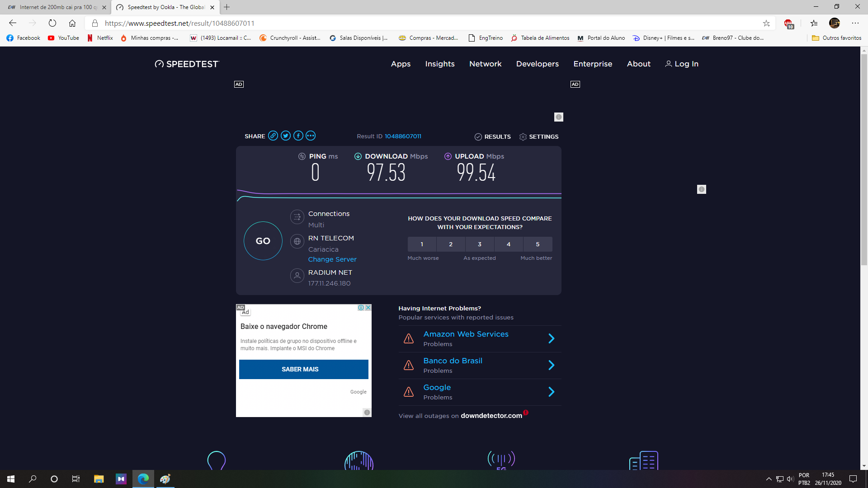
Task: Open browser settings and more menu
Action: [855, 23]
